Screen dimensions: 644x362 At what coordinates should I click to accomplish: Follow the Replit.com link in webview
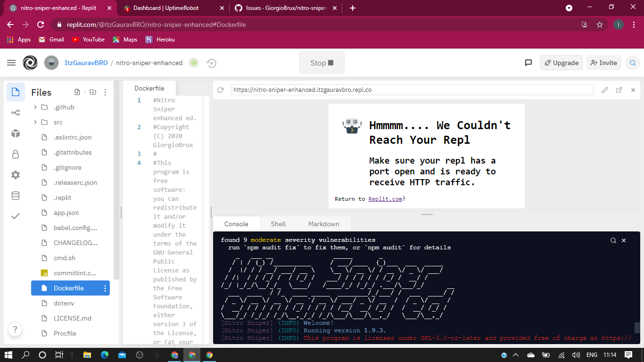click(x=385, y=199)
